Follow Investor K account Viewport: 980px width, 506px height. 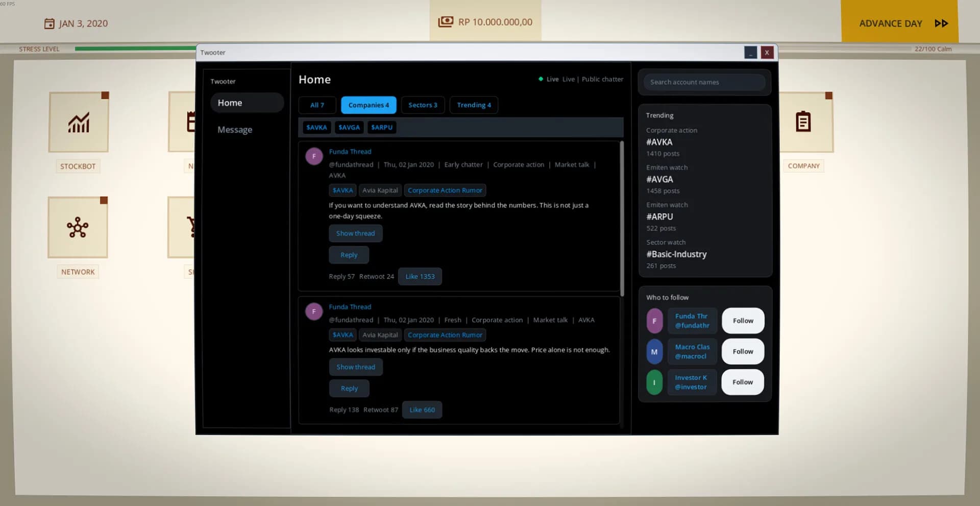pyautogui.click(x=743, y=382)
